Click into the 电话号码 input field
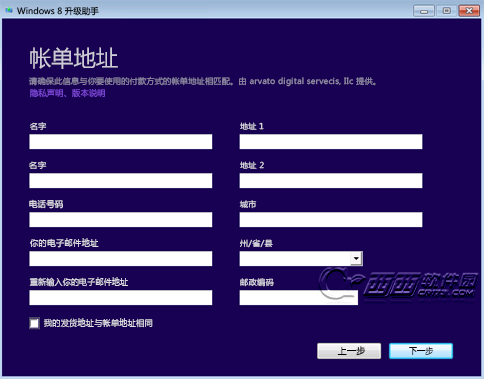The height and width of the screenshot is (379, 484). click(x=121, y=220)
